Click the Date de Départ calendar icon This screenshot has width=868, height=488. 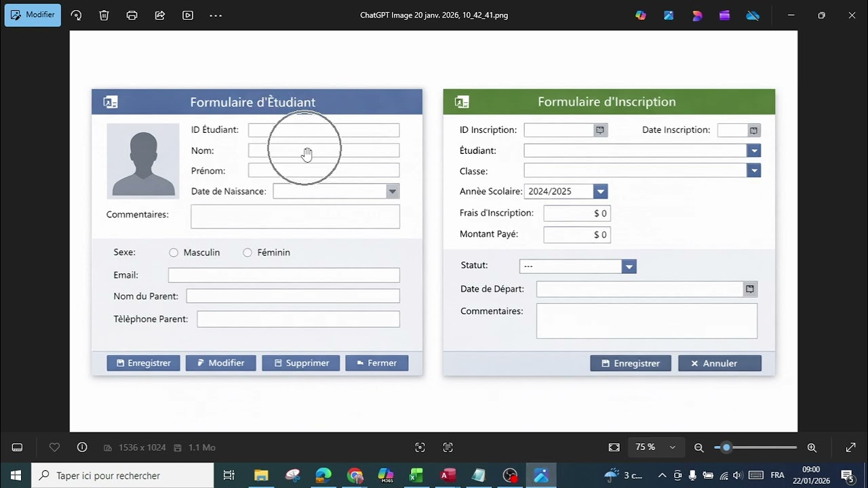pyautogui.click(x=749, y=289)
